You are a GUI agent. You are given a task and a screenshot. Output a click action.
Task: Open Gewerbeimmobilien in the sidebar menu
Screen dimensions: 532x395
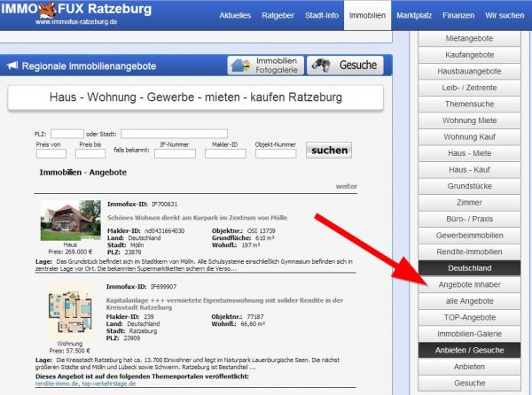[469, 236]
